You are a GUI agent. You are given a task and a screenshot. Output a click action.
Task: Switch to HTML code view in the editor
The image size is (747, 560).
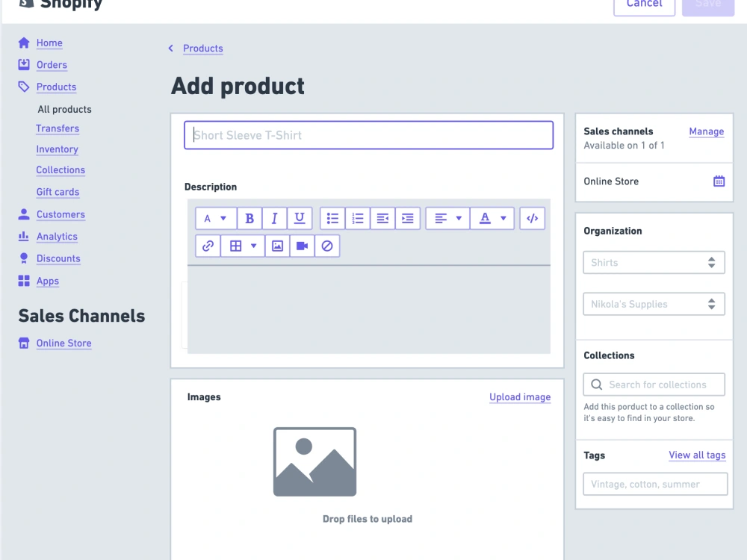[532, 218]
